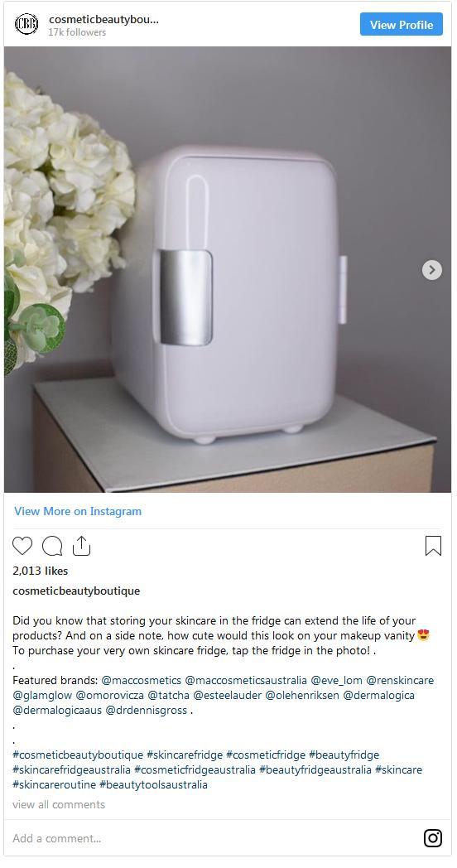
Task: Focus the Add a comment field
Action: 210,838
